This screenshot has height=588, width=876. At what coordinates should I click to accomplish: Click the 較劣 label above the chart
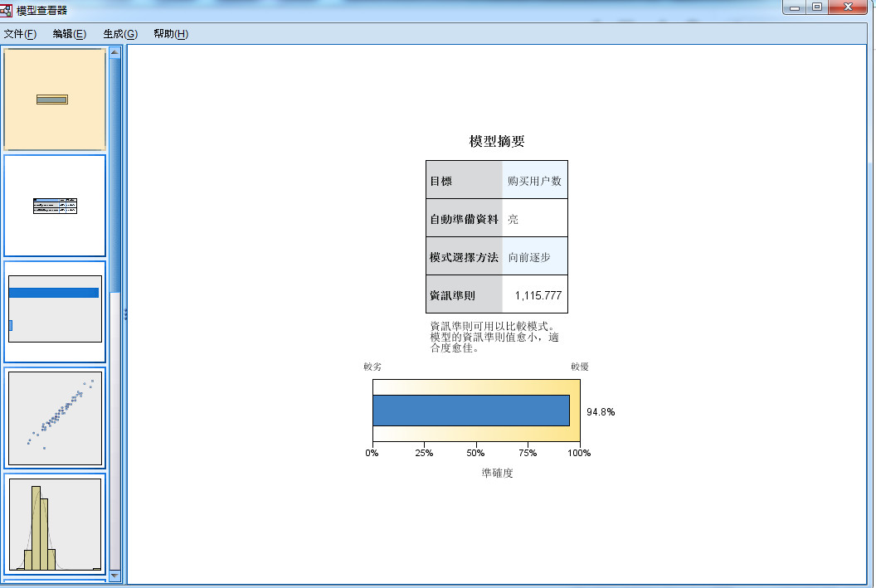click(x=372, y=367)
